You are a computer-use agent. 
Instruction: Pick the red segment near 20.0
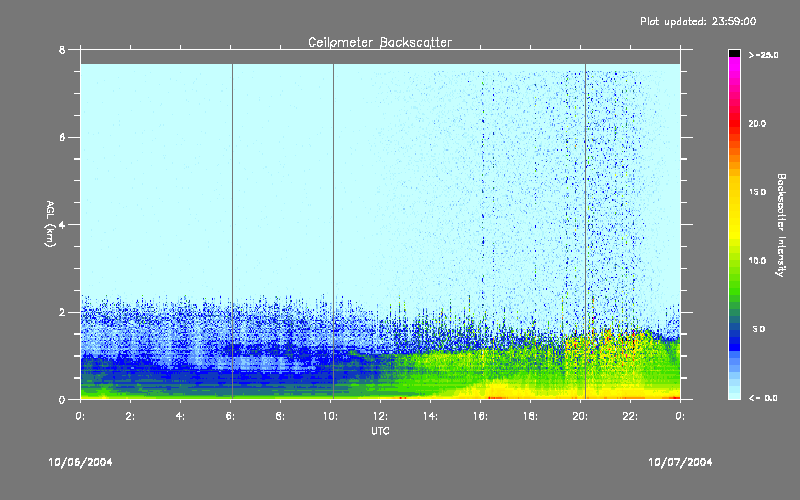tap(734, 124)
